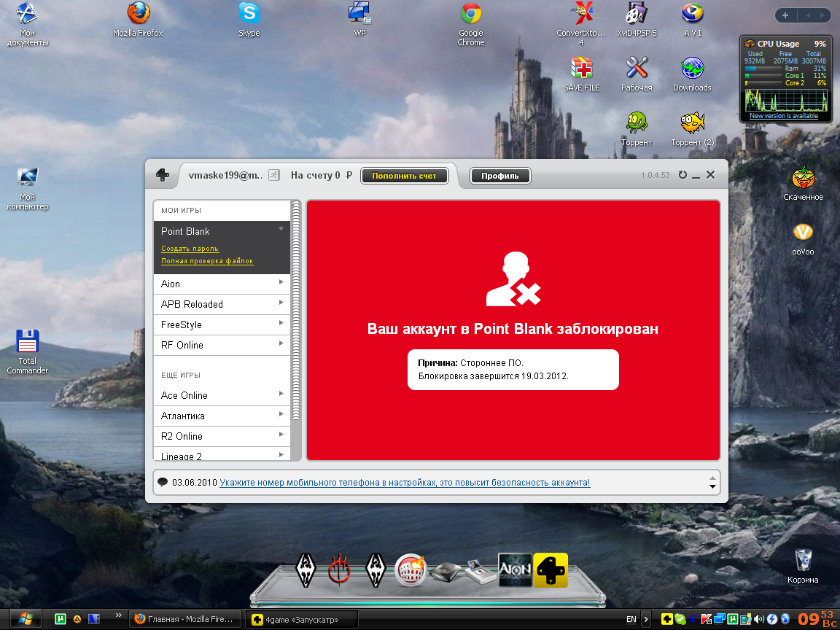Refresh the 4game launcher window

(682, 175)
